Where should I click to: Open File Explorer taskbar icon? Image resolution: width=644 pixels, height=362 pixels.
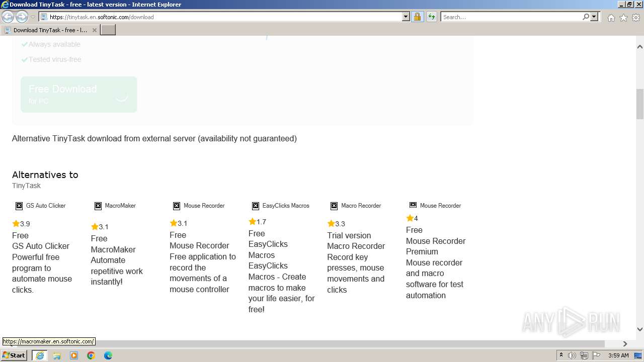coord(57,355)
